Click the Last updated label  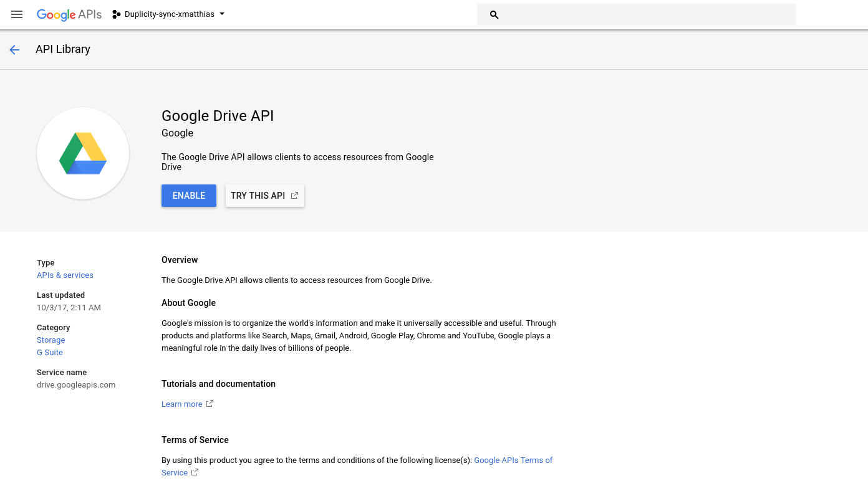(x=60, y=295)
